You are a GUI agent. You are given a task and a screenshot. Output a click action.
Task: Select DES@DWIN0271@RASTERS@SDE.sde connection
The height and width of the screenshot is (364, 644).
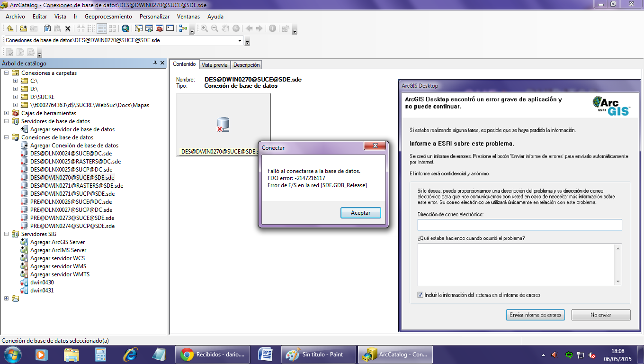[77, 186]
